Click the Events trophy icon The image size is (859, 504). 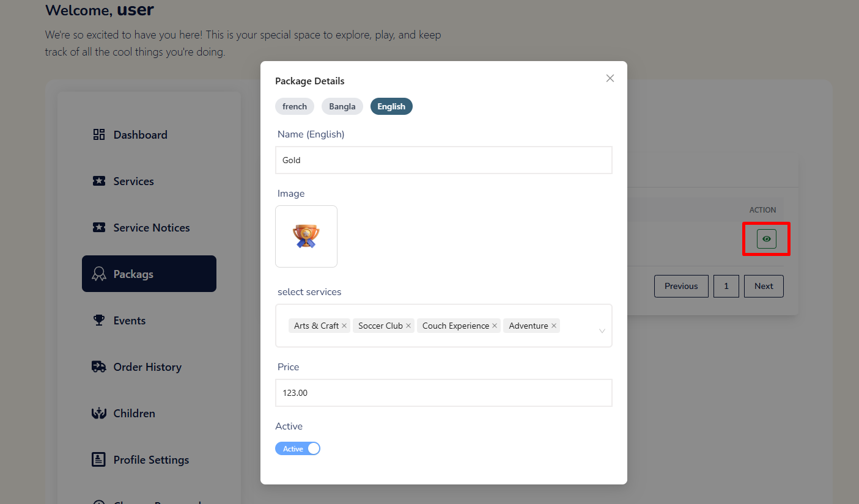pyautogui.click(x=99, y=320)
